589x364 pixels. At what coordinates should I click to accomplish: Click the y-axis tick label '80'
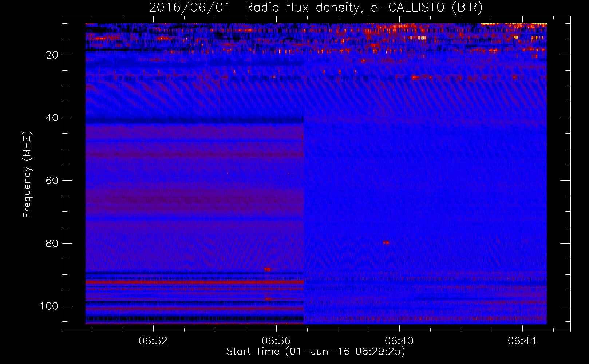(x=53, y=244)
